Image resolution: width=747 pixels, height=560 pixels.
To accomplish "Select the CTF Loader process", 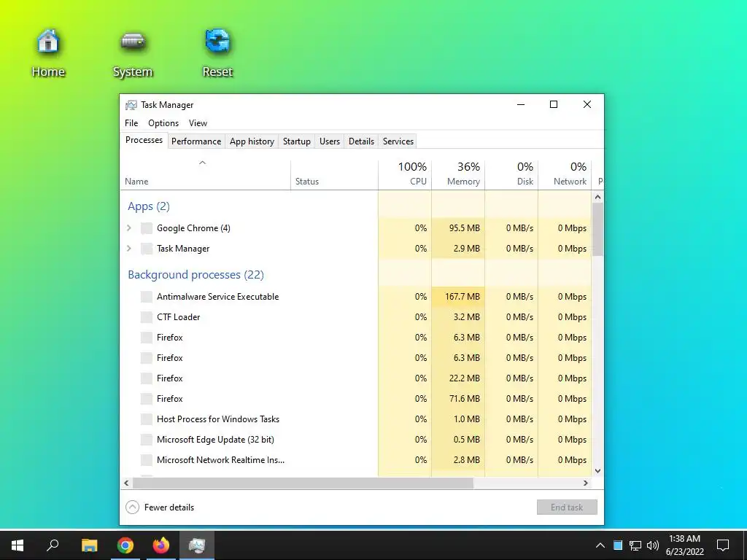I will tap(356, 317).
